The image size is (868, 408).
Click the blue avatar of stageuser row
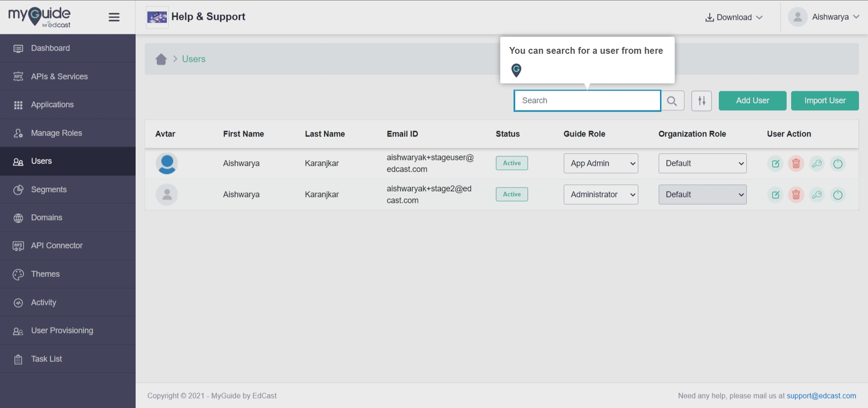(167, 164)
